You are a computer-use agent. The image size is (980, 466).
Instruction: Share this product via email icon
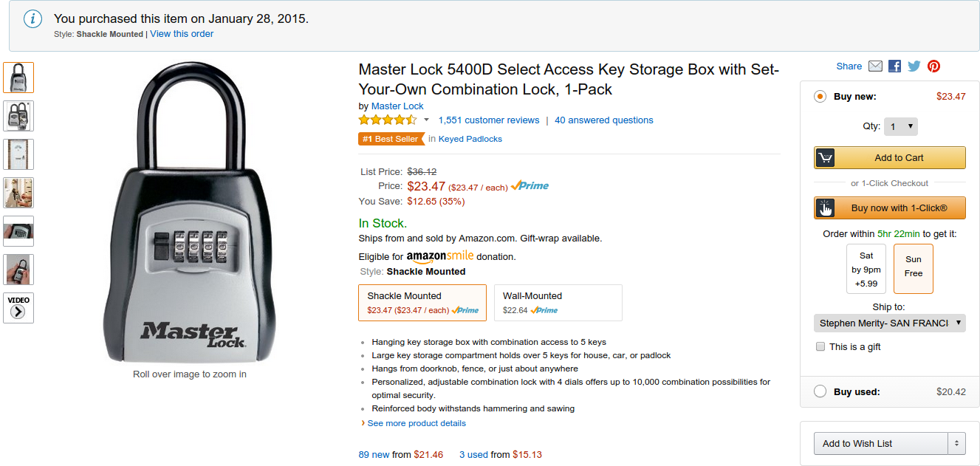(875, 66)
